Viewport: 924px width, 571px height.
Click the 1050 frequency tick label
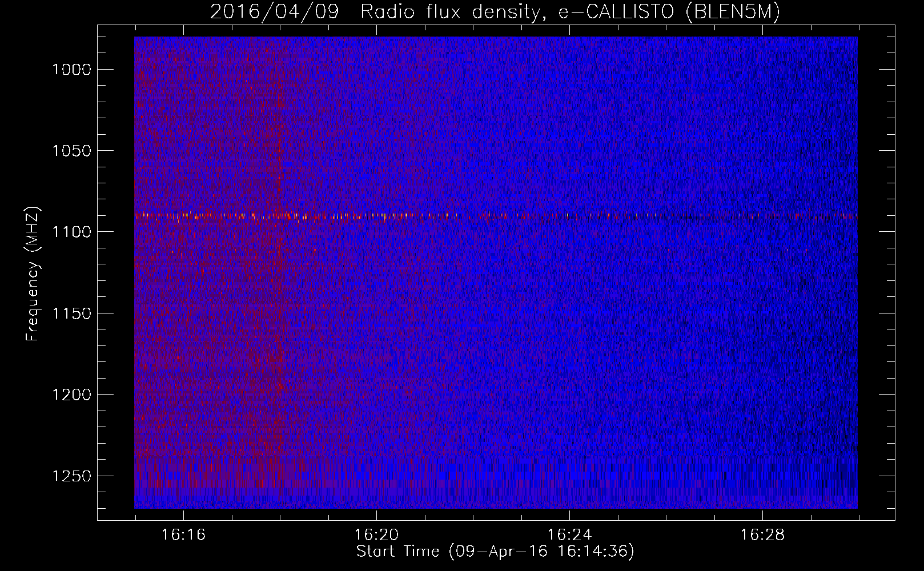(72, 151)
